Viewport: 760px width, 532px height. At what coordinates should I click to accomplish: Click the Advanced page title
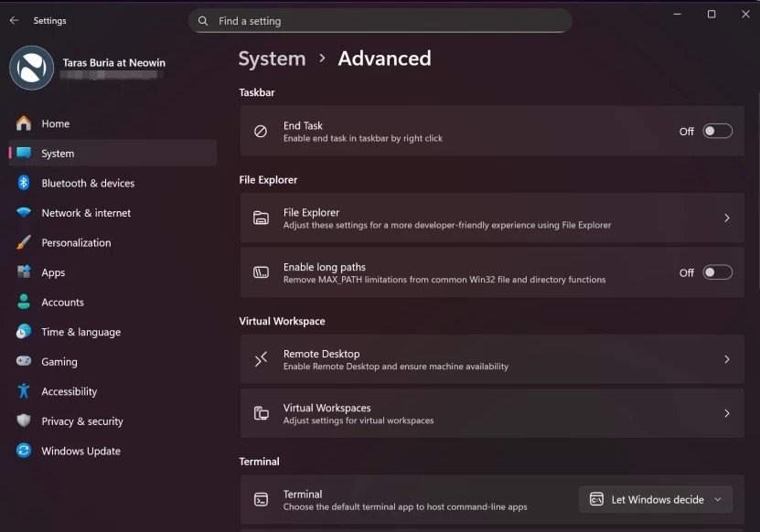click(x=384, y=59)
